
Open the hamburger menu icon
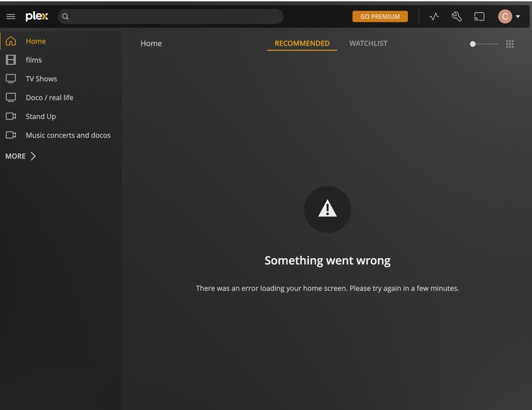(11, 17)
